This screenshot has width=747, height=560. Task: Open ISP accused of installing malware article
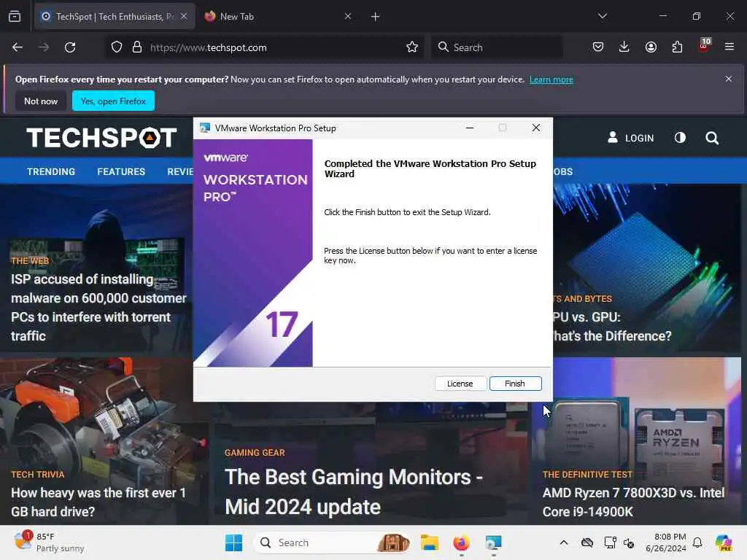[98, 308]
